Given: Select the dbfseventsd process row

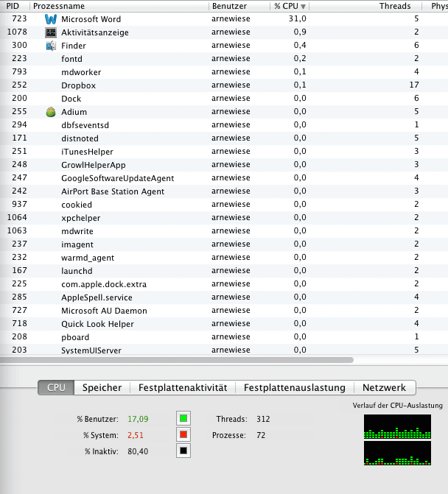Looking at the screenshot, I should coord(224,125).
